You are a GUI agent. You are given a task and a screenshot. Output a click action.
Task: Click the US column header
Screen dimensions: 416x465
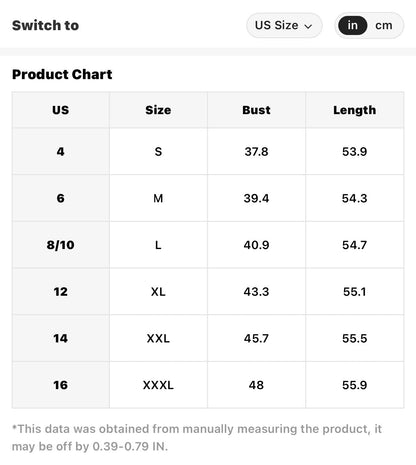tap(61, 110)
